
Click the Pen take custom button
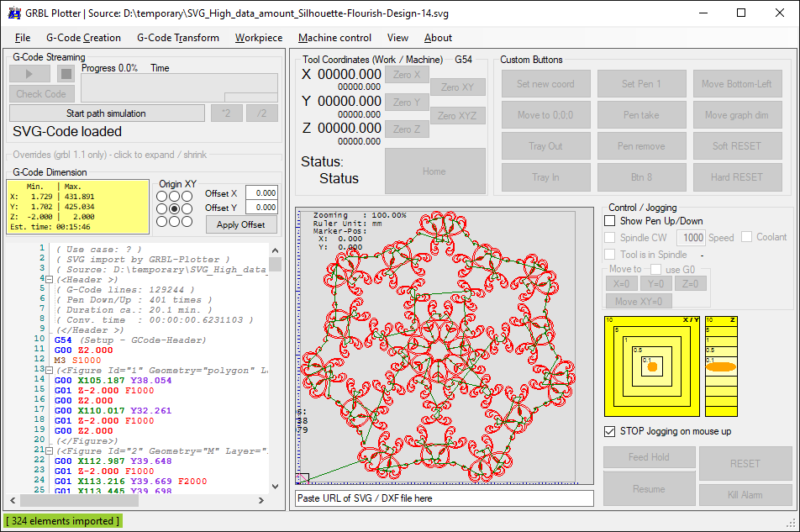click(x=641, y=115)
